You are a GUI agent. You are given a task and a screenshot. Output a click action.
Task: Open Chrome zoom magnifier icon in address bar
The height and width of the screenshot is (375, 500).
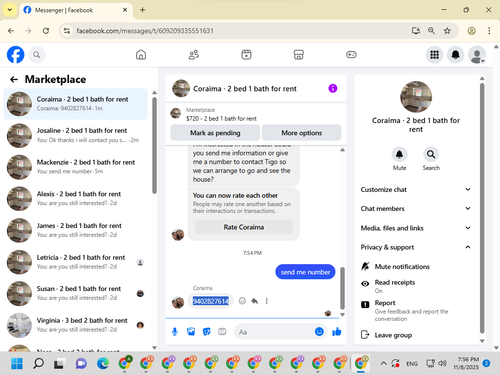click(x=431, y=31)
